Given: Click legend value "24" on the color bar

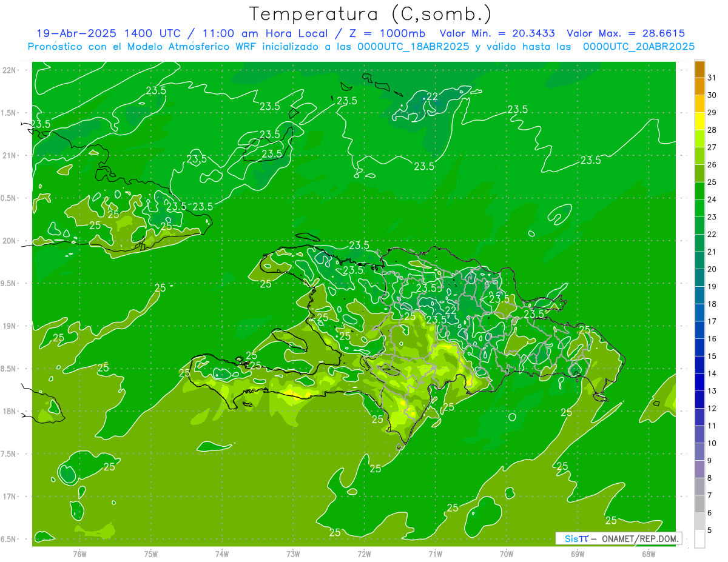Looking at the screenshot, I should (712, 199).
